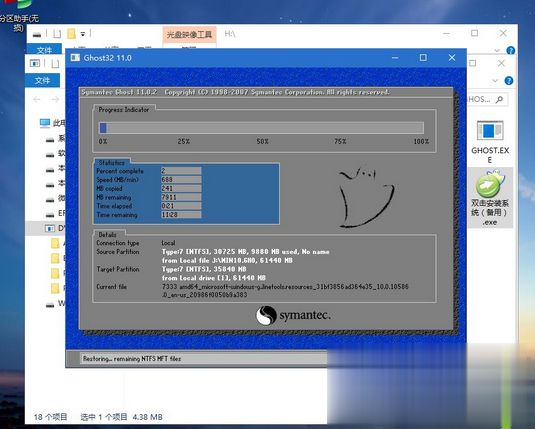Open the 光盘映像工具 ribbon tab
Image resolution: width=535 pixels, height=429 pixels.
pyautogui.click(x=189, y=34)
